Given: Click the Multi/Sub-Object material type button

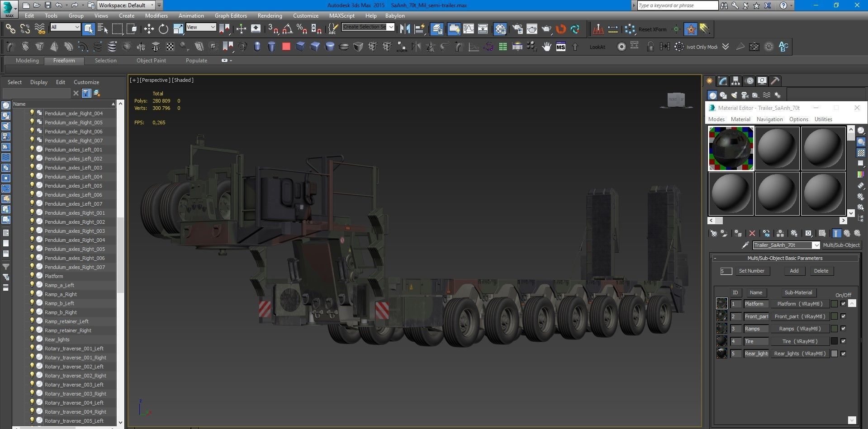Looking at the screenshot, I should pyautogui.click(x=841, y=245).
